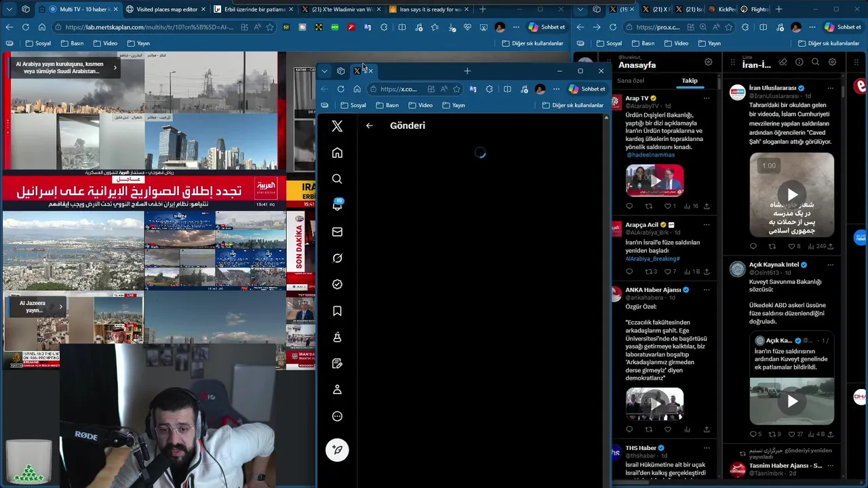Open Sosyal folder in Multi TV window bookmarks
The height and width of the screenshot is (488, 868).
tap(38, 43)
